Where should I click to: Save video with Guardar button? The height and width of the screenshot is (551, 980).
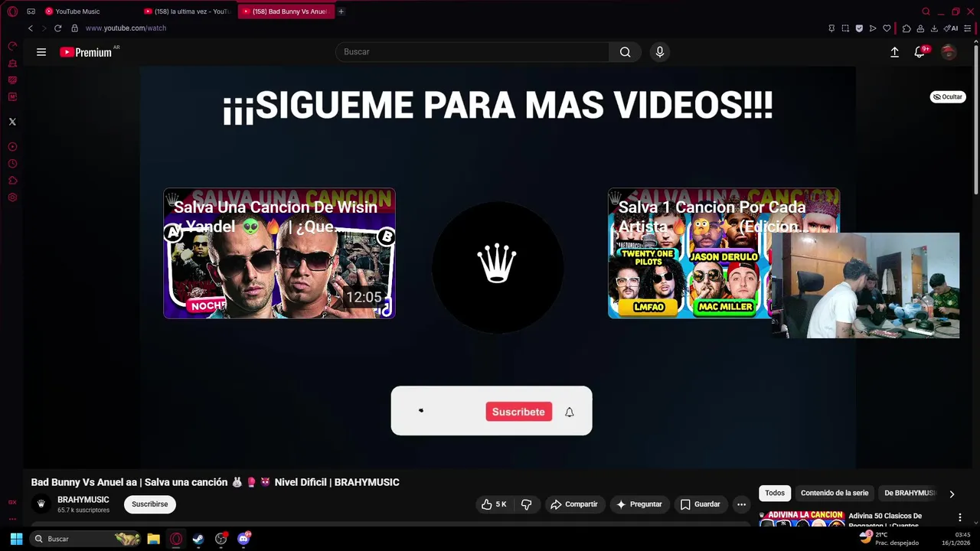click(701, 504)
